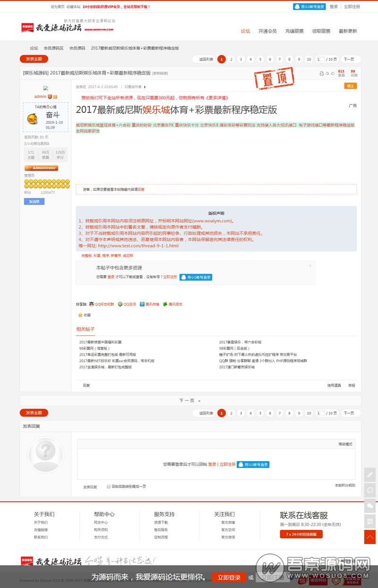Image resolution: width=378 pixels, height=588 pixels.
Task: Click the right arrow next-thread icon
Action: pyautogui.click(x=333, y=74)
